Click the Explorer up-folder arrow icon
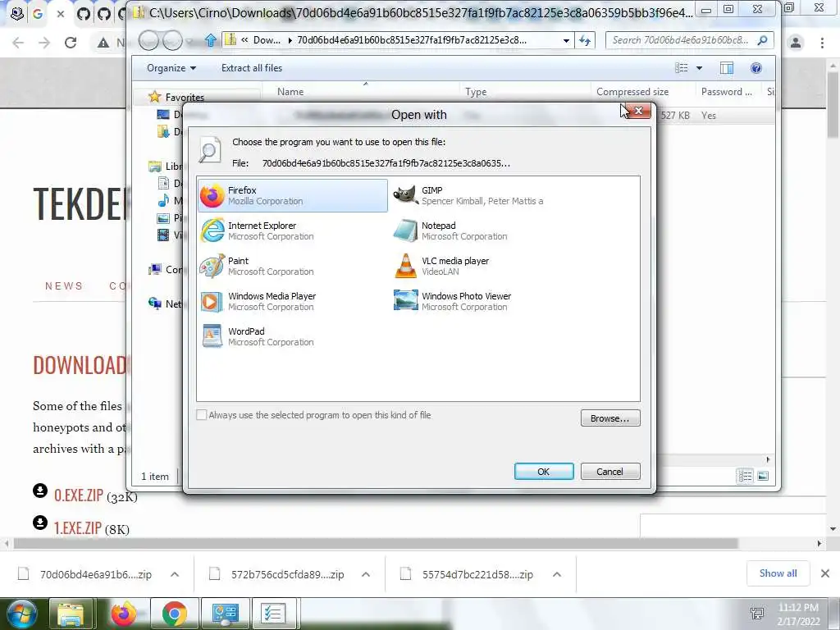The width and height of the screenshot is (840, 630). [211, 40]
